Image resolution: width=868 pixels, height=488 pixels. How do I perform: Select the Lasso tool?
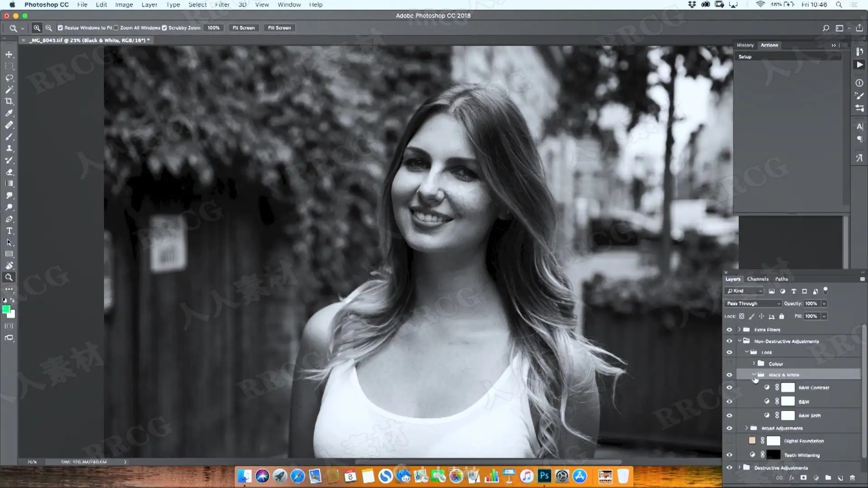(x=9, y=78)
